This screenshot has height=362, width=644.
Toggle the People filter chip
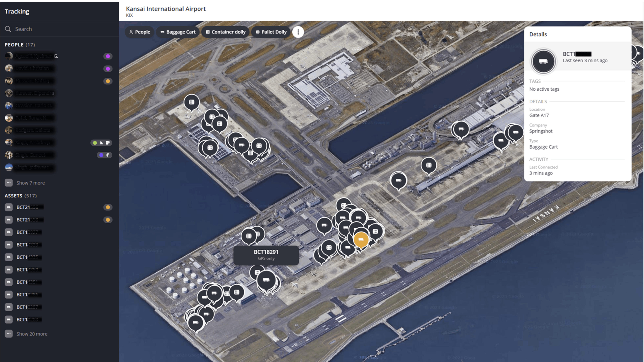pos(139,32)
